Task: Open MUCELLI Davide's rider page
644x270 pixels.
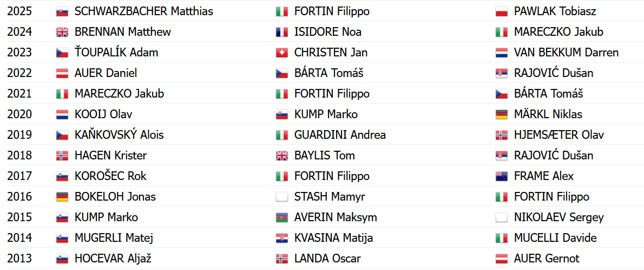Action: (555, 238)
